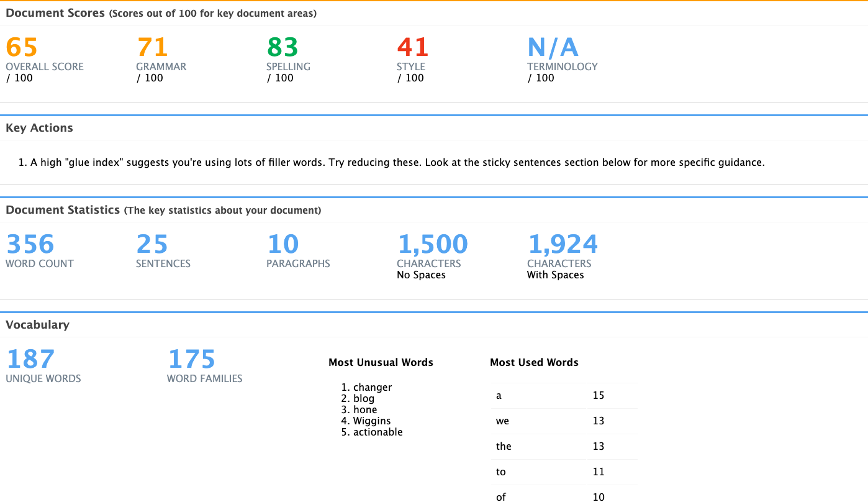
Task: Click the Grammar score of 71
Action: 151,47
